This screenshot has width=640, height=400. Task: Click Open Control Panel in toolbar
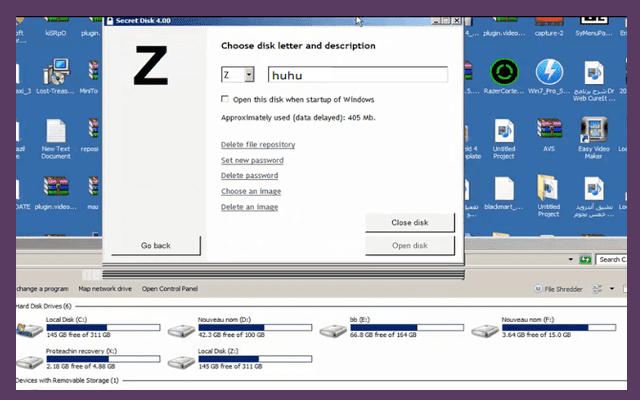pyautogui.click(x=169, y=289)
